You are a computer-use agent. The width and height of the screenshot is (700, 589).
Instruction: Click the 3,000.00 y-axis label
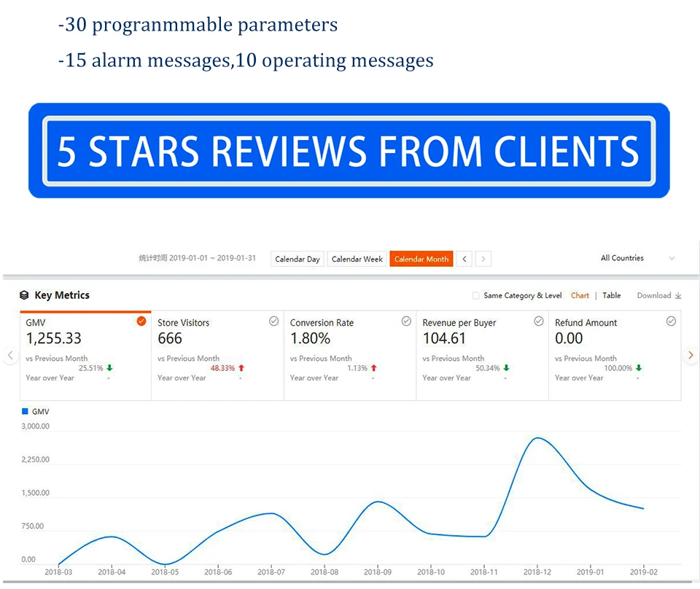click(x=35, y=426)
